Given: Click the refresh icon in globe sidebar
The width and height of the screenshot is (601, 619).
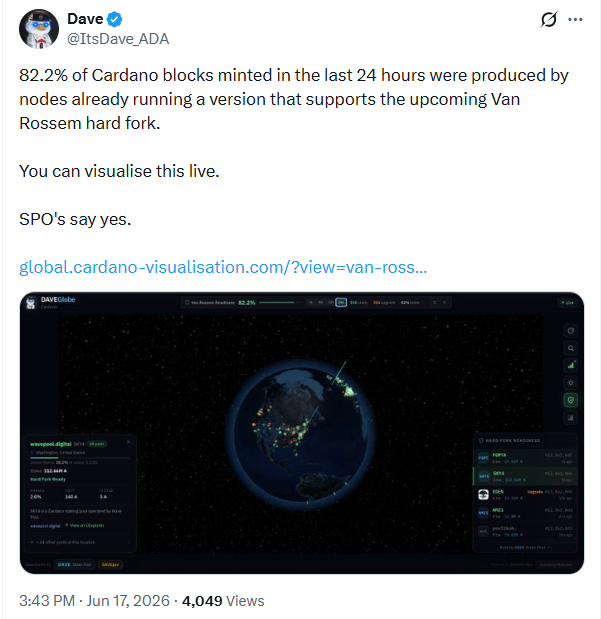Looking at the screenshot, I should pos(571,331).
